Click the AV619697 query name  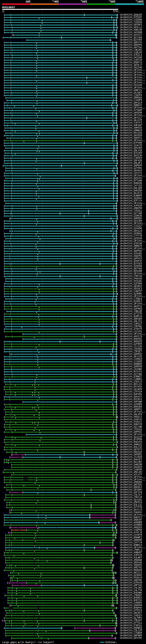(8, 8)
